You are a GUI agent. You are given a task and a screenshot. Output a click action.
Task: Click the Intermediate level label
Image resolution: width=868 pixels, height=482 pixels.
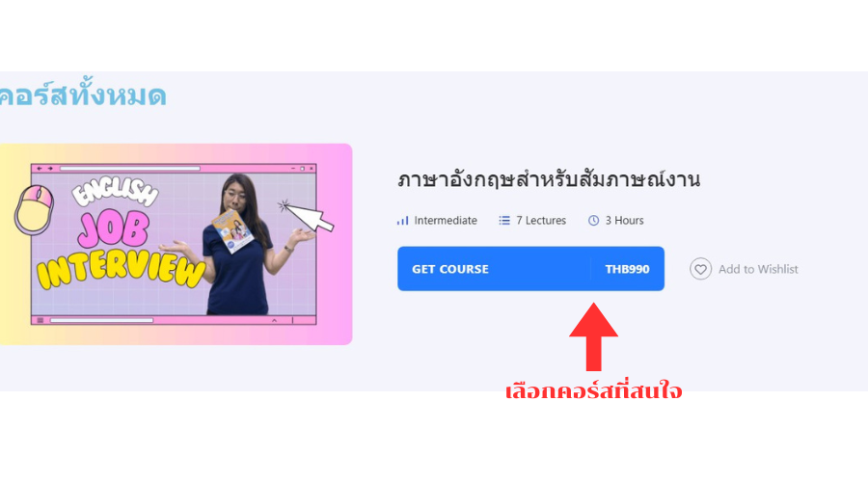point(446,221)
